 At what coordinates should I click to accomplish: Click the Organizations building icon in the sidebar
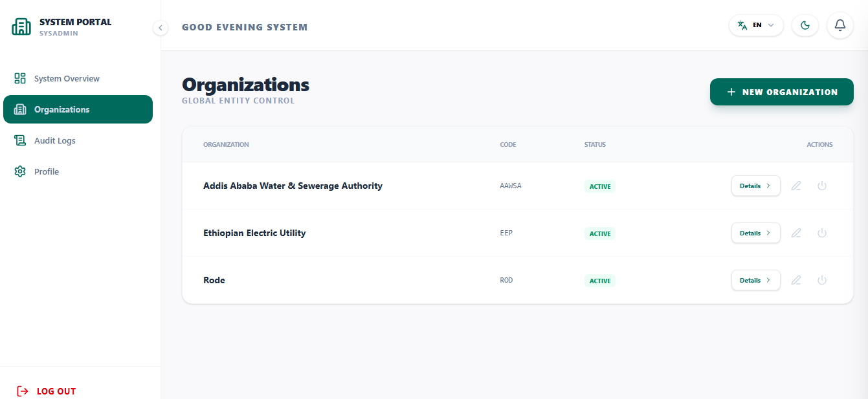tap(20, 109)
